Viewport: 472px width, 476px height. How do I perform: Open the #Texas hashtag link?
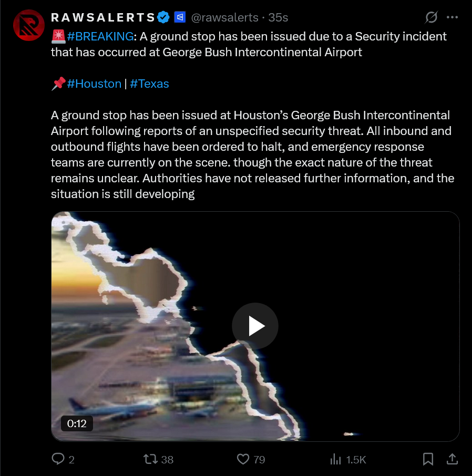click(x=149, y=84)
